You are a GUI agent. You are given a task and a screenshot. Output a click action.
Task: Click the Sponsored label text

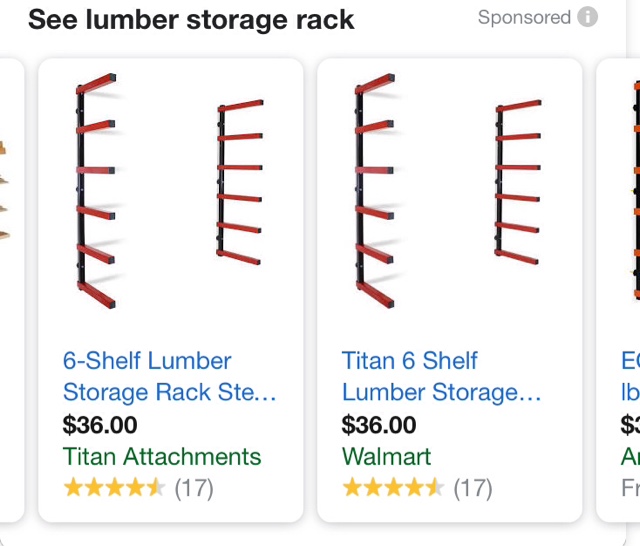pyautogui.click(x=524, y=18)
